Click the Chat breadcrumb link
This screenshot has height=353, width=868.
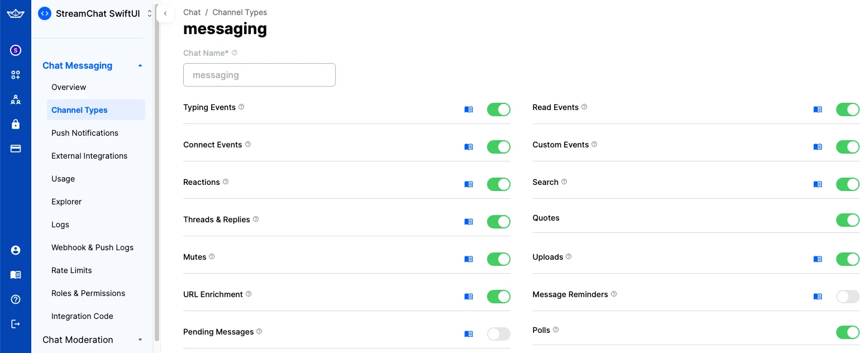tap(192, 12)
